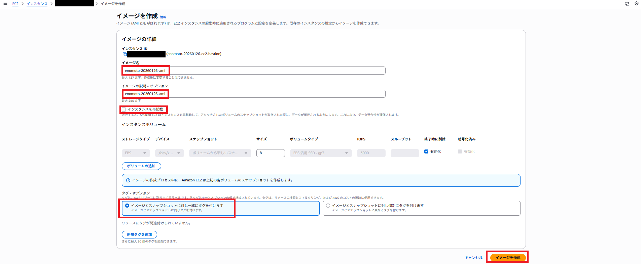Open the hamburger navigation menu

tap(5, 4)
